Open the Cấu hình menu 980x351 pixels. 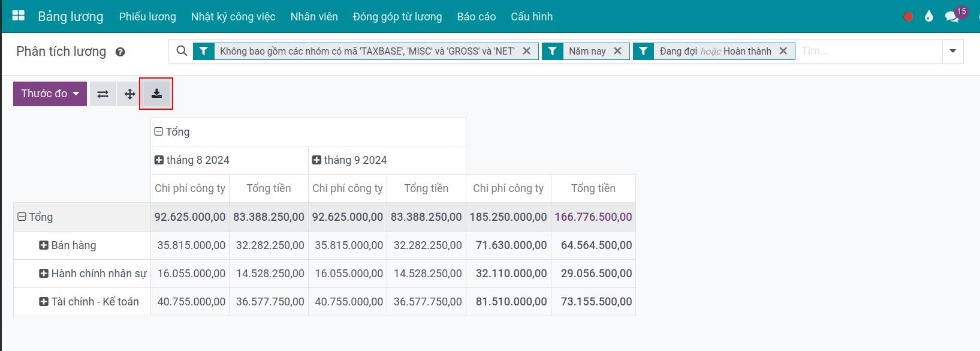pyautogui.click(x=532, y=17)
